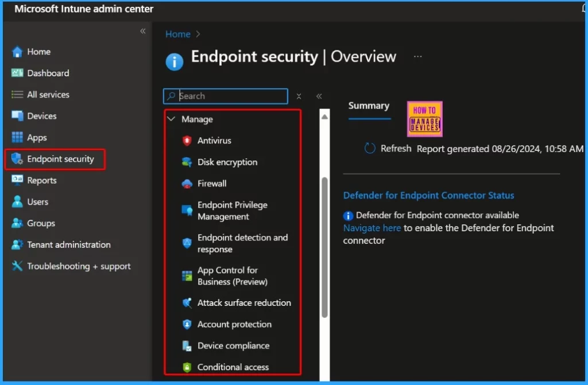Screen dimensions: 588x385
Task: Click the Refresh circular arrow icon
Action: (370, 149)
